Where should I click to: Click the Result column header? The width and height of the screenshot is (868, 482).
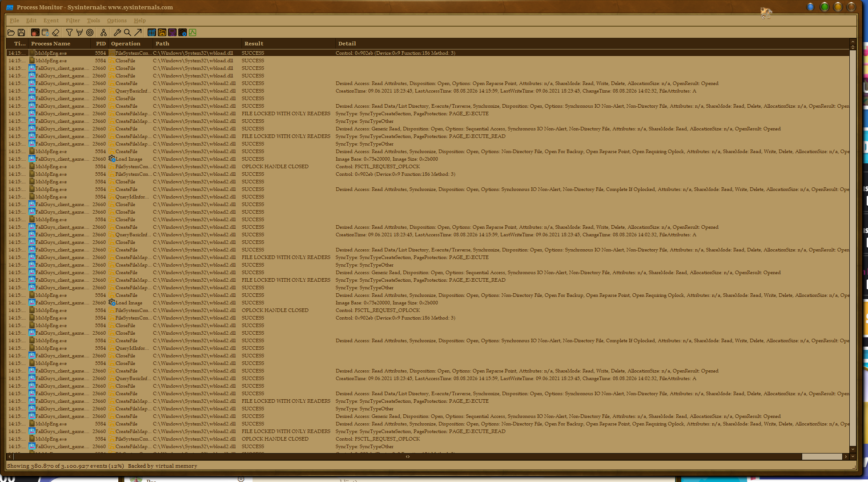tap(289, 44)
